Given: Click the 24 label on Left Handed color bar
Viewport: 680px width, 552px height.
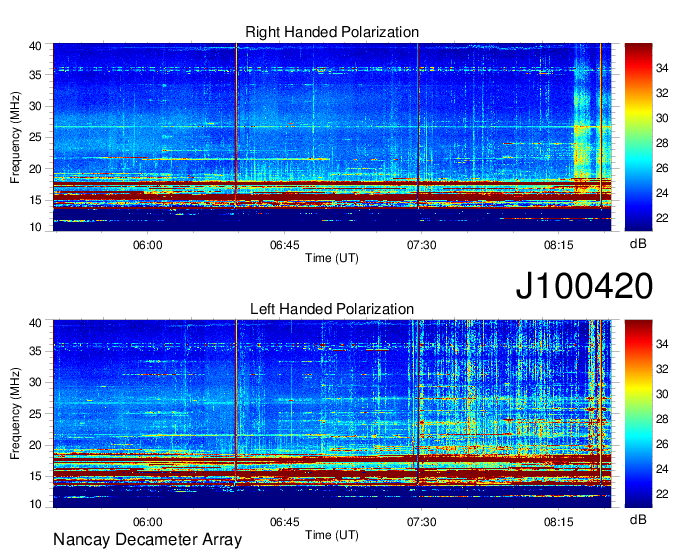Looking at the screenshot, I should tap(662, 469).
